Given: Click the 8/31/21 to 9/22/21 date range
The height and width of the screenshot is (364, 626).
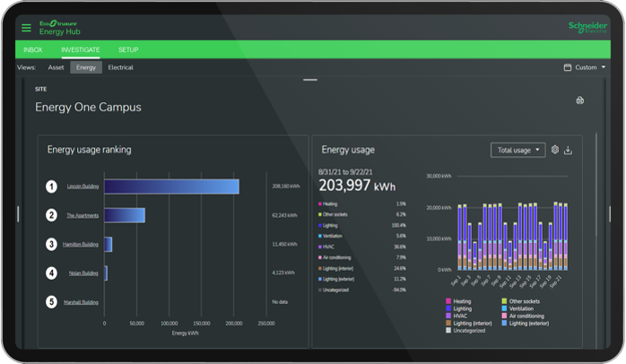Looking at the screenshot, I should coord(345,172).
